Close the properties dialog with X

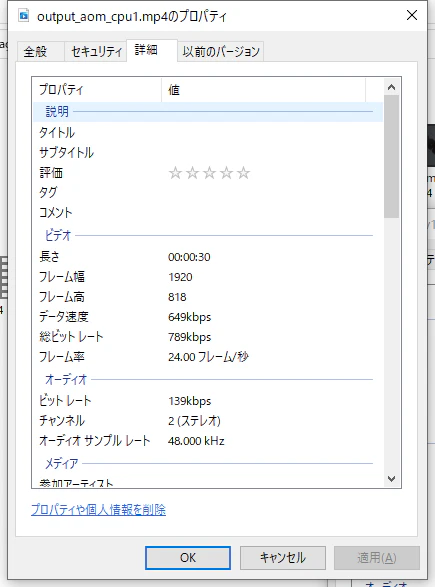[x=412, y=15]
